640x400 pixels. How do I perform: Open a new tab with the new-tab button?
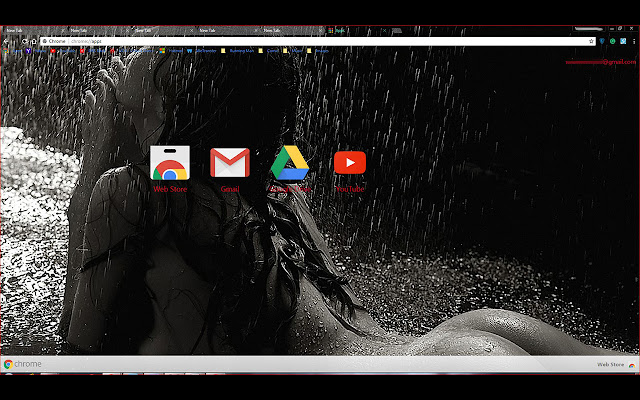click(397, 30)
